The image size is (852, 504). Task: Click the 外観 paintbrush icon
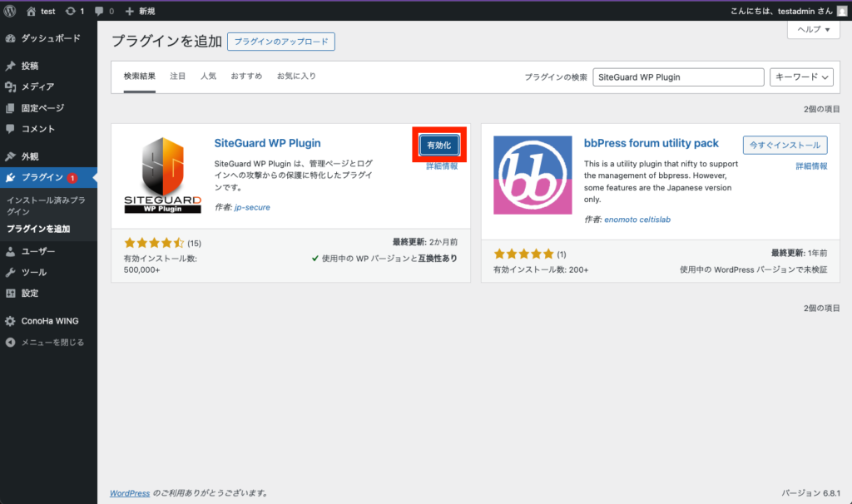(x=10, y=156)
